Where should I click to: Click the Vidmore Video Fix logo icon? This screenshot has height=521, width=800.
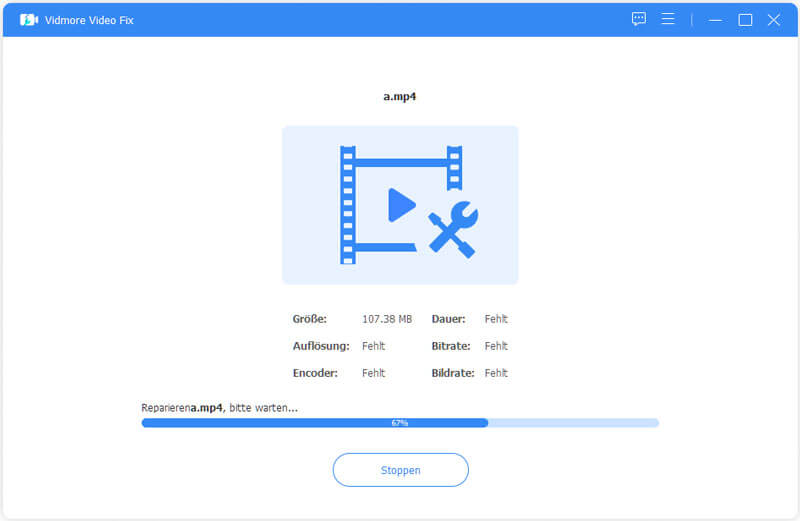[x=29, y=20]
